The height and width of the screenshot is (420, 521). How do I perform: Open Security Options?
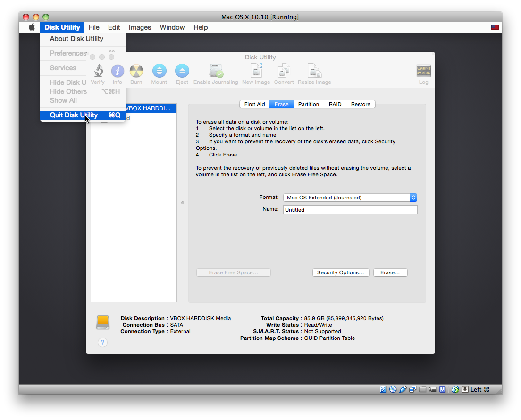pos(341,272)
